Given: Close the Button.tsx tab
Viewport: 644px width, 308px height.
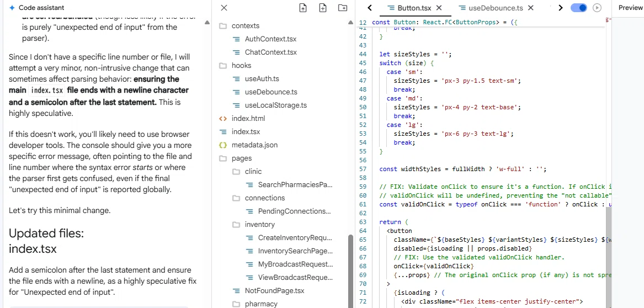Looking at the screenshot, I should [x=439, y=8].
